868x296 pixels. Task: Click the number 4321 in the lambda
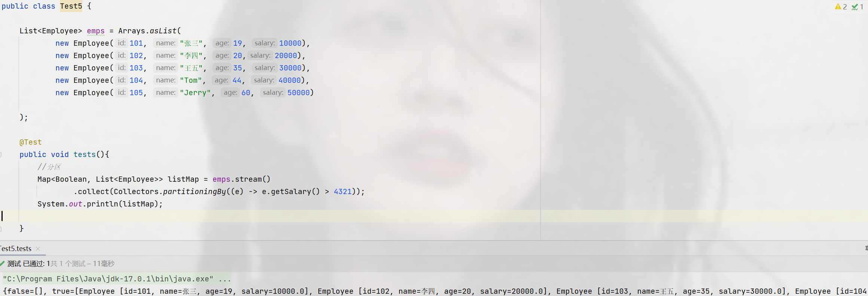pos(343,191)
